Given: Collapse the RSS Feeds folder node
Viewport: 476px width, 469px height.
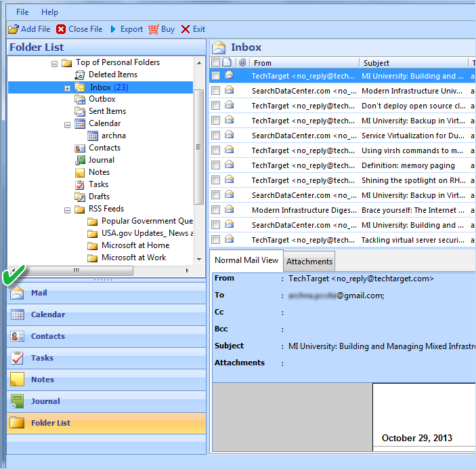Looking at the screenshot, I should click(67, 210).
